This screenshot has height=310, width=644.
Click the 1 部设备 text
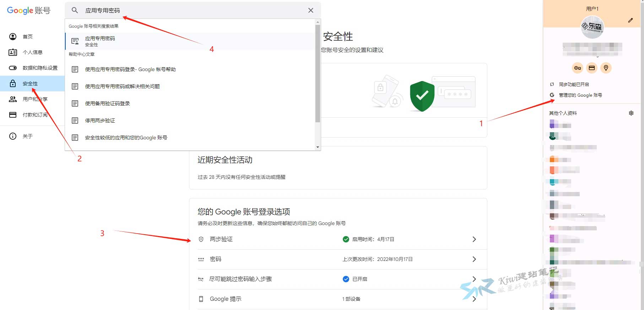pyautogui.click(x=351, y=299)
